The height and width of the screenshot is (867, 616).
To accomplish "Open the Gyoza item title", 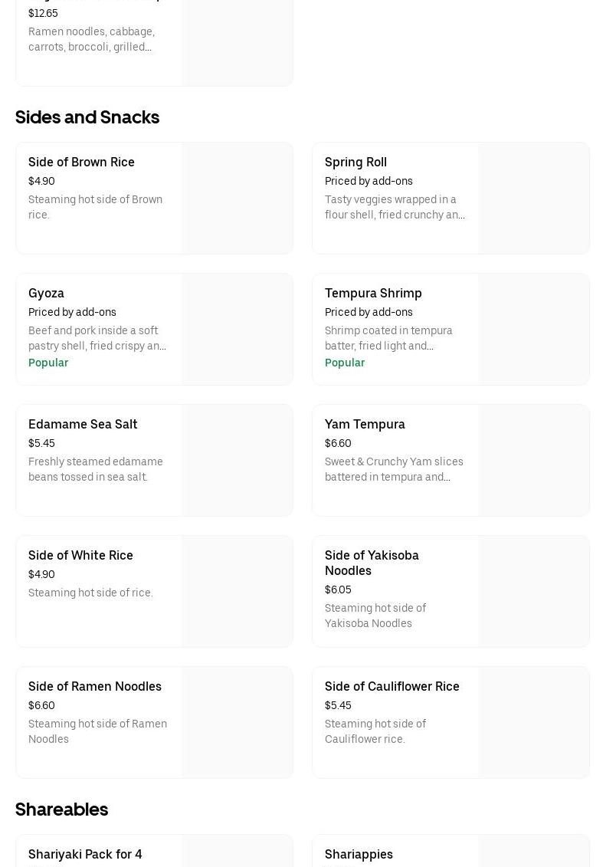I will click(x=46, y=293).
